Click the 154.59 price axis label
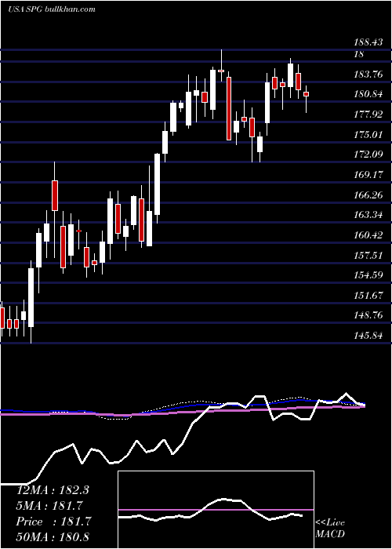Image resolution: width=392 pixels, height=549 pixels. pyautogui.click(x=368, y=275)
